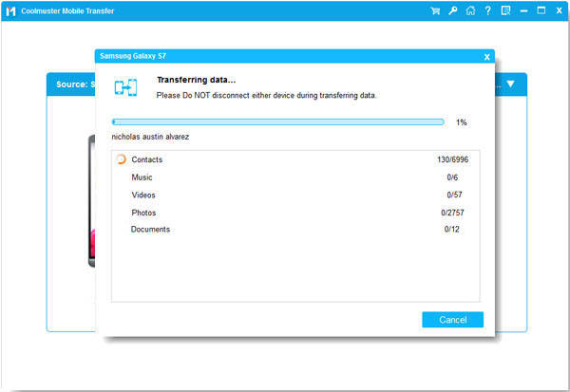Open the shopping cart purchase icon
Screen dimensions: 570x392
[x=436, y=11]
